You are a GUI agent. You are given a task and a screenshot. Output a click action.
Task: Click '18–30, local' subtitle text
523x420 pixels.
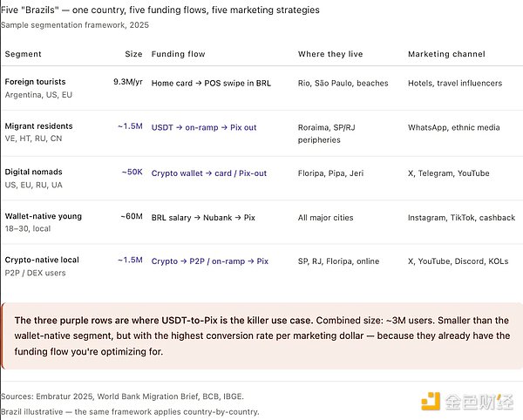click(28, 228)
